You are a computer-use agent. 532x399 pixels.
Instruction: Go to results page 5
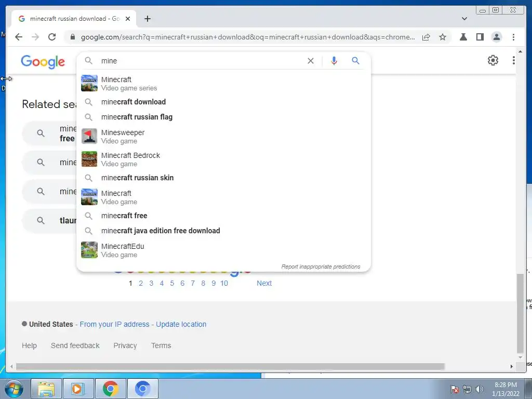coord(172,283)
